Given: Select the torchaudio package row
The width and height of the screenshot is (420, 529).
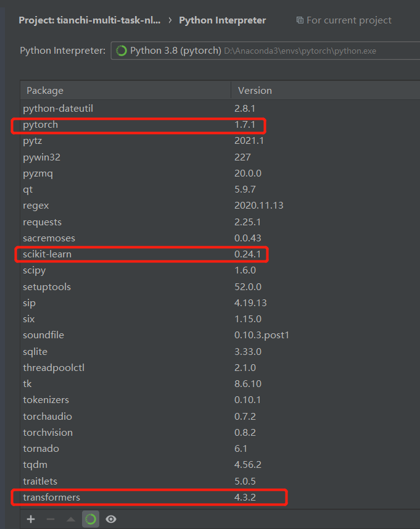Looking at the screenshot, I should 220,416.
